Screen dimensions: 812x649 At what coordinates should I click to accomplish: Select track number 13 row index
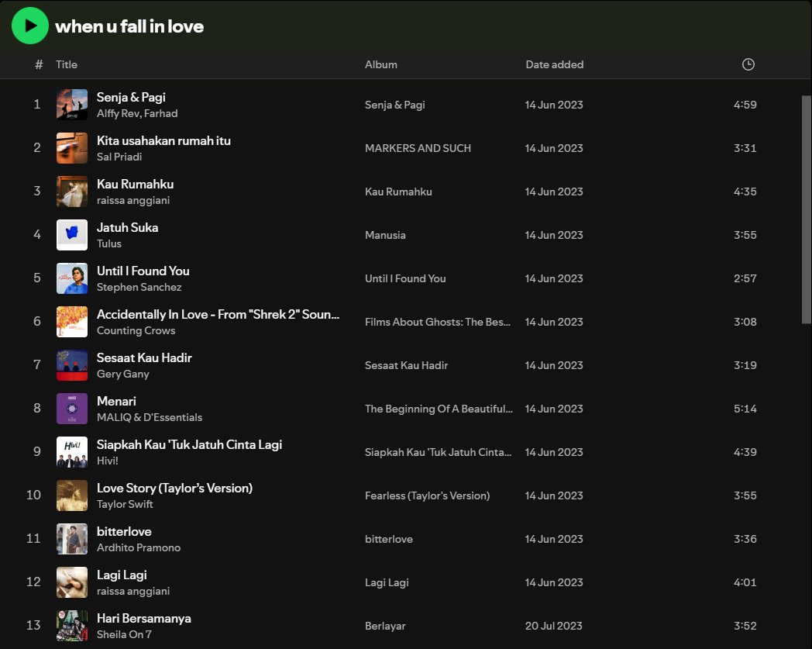tap(33, 626)
